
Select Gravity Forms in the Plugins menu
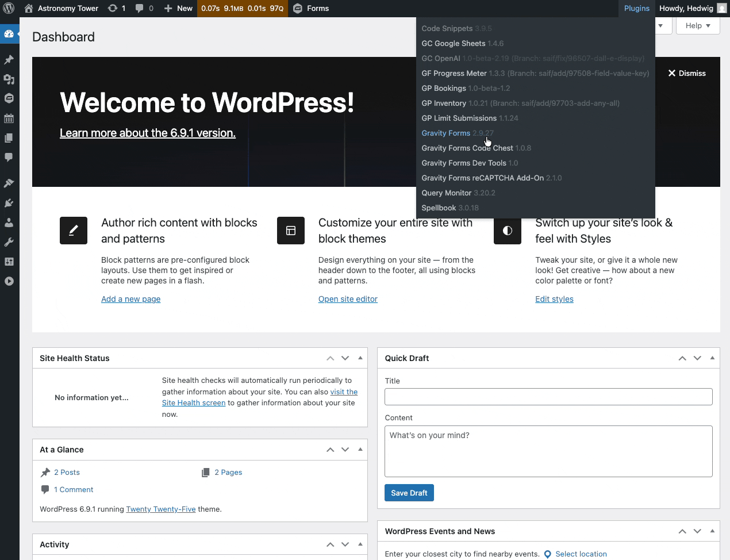[446, 133]
